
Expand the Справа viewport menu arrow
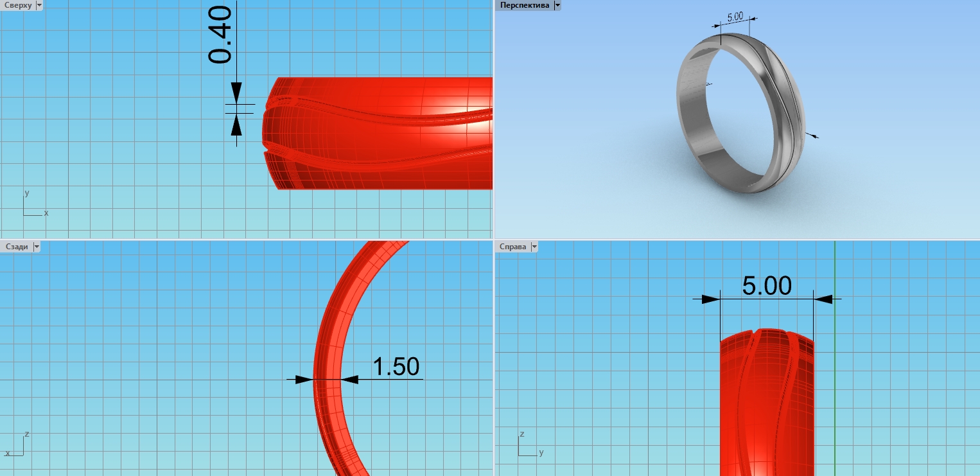pos(534,247)
